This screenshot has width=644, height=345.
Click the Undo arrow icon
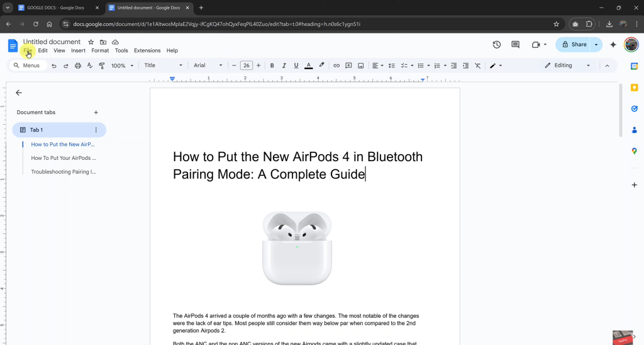54,65
